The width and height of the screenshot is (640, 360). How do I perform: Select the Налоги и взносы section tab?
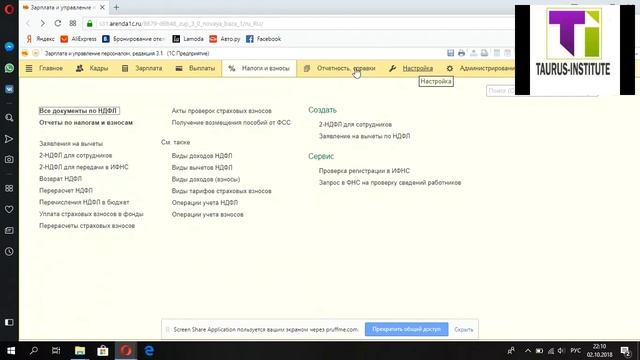[259, 68]
